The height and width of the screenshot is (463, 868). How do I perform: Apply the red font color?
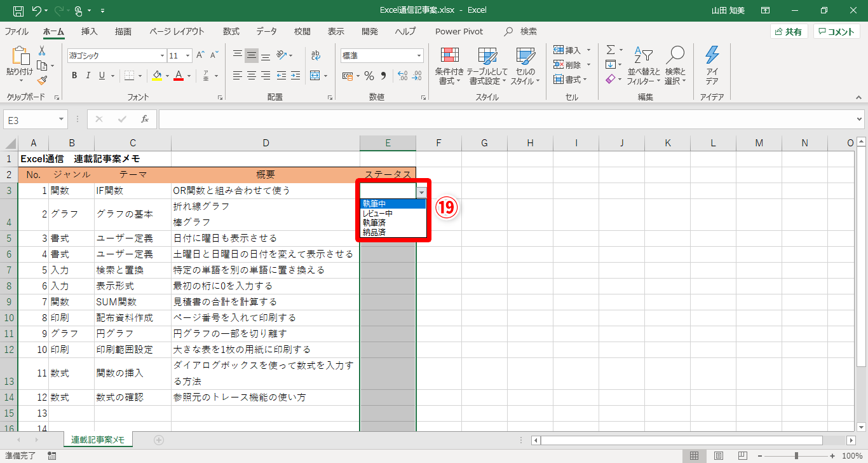point(179,76)
